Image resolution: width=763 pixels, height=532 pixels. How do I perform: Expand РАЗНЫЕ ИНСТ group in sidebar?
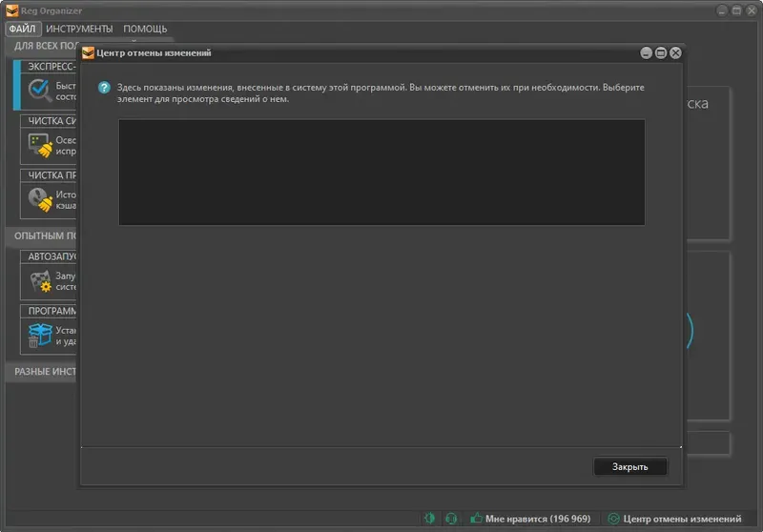tap(41, 372)
